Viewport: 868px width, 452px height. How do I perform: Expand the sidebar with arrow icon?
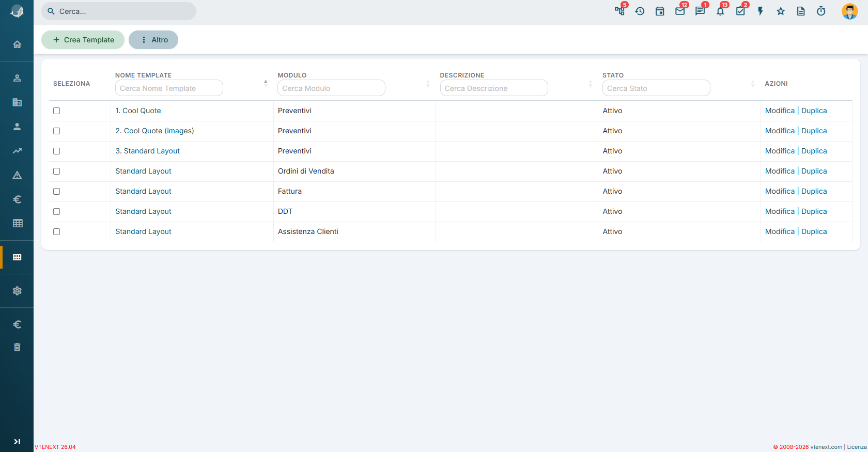[17, 442]
